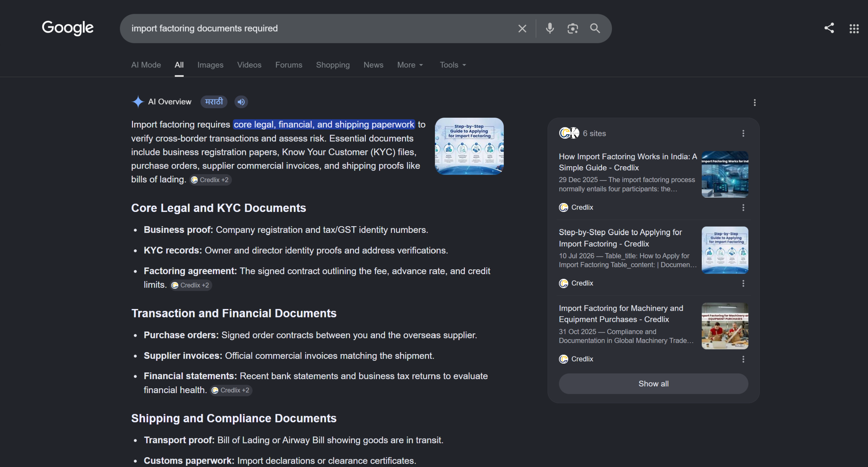
Task: Open How Import Factoring Works in India link
Action: (628, 162)
